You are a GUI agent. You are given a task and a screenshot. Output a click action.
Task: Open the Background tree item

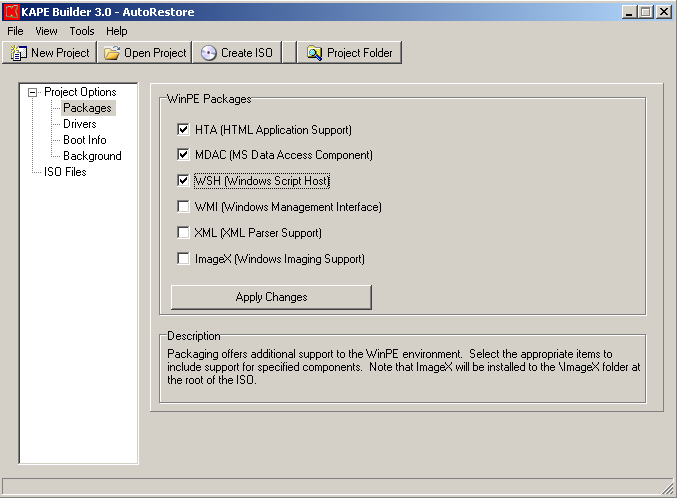tap(92, 156)
